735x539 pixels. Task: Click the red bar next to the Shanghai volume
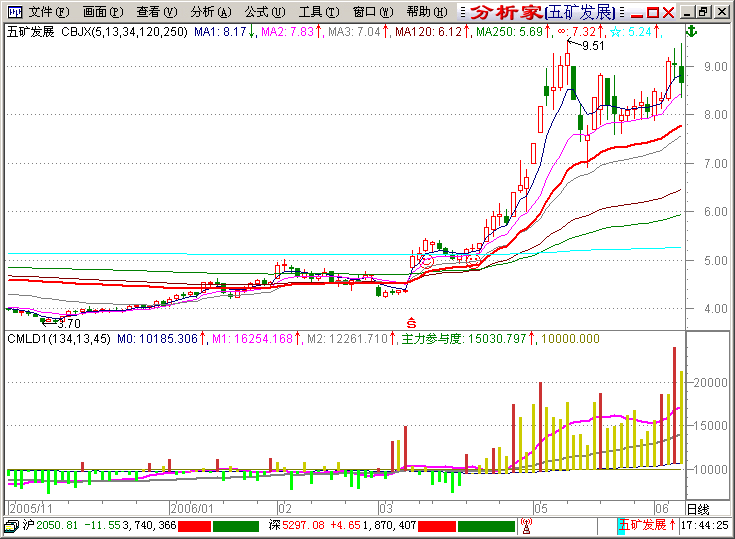pyautogui.click(x=195, y=526)
